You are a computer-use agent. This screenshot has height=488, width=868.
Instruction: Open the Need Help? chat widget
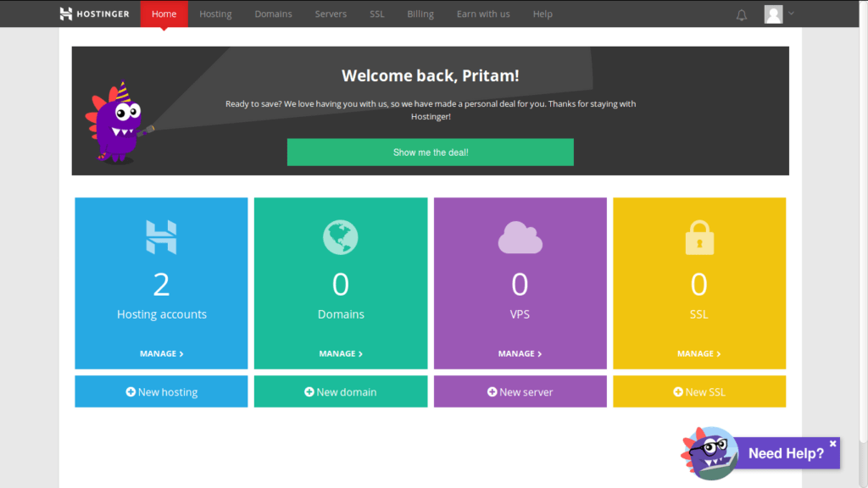coord(786,453)
